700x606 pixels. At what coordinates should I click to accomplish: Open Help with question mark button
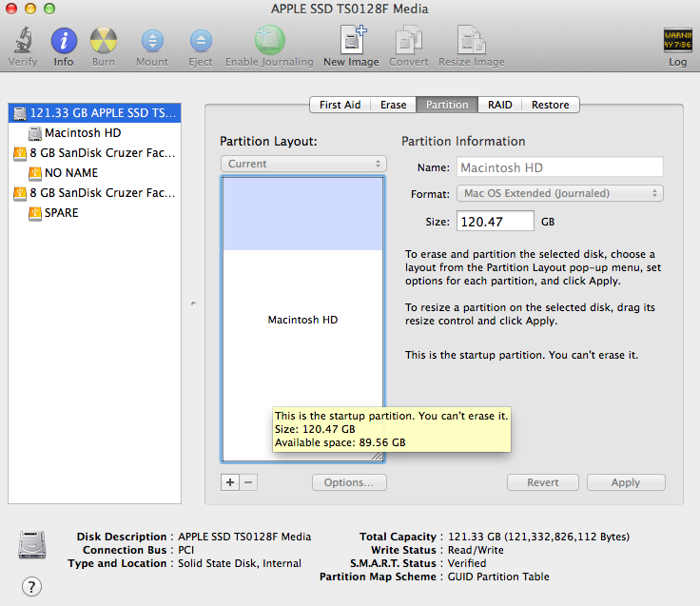(x=31, y=587)
